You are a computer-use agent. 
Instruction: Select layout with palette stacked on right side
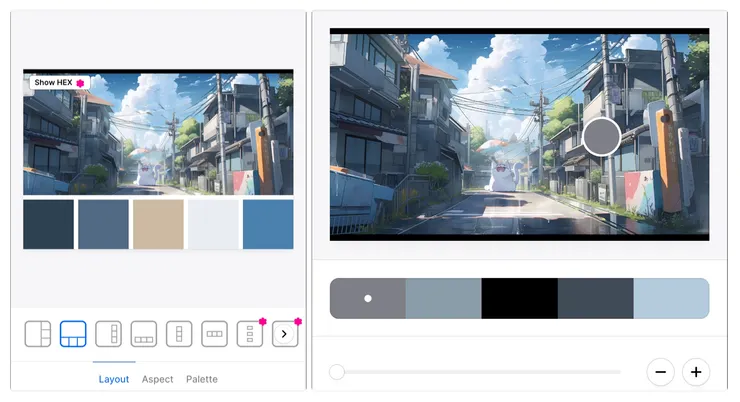point(38,334)
